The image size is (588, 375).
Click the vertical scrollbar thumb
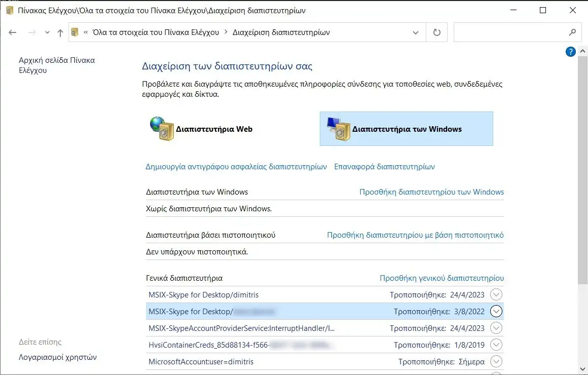[582, 169]
